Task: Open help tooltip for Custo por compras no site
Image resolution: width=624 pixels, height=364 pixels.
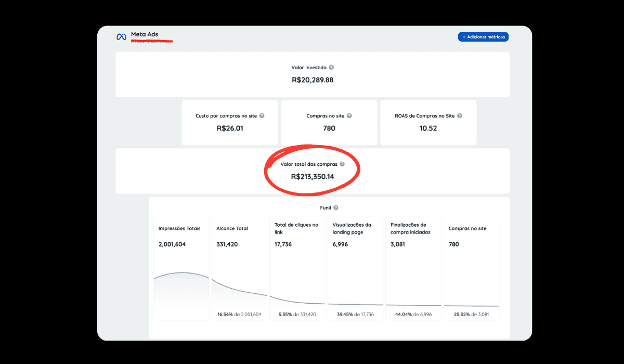Action: click(x=262, y=116)
